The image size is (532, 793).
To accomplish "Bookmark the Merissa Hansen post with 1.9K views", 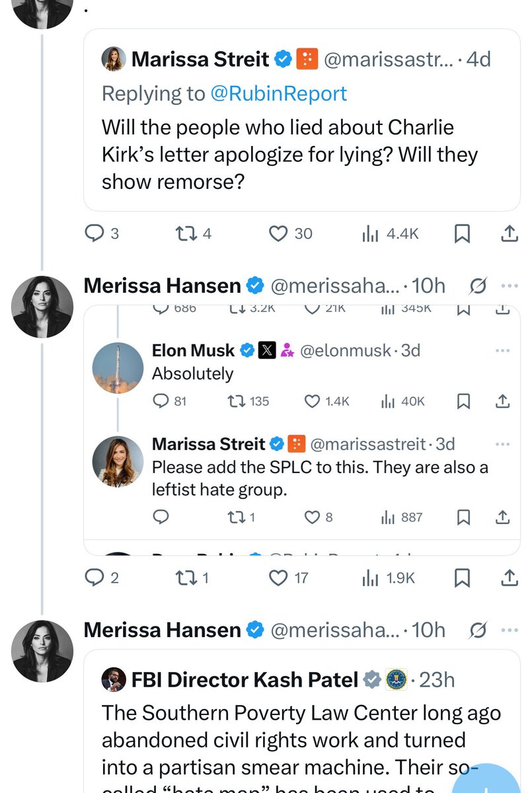I will [463, 578].
